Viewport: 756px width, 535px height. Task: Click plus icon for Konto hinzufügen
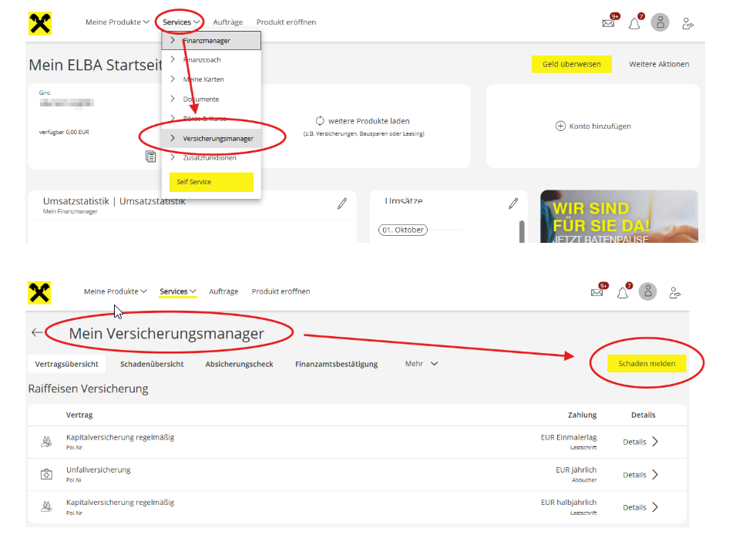pos(560,126)
